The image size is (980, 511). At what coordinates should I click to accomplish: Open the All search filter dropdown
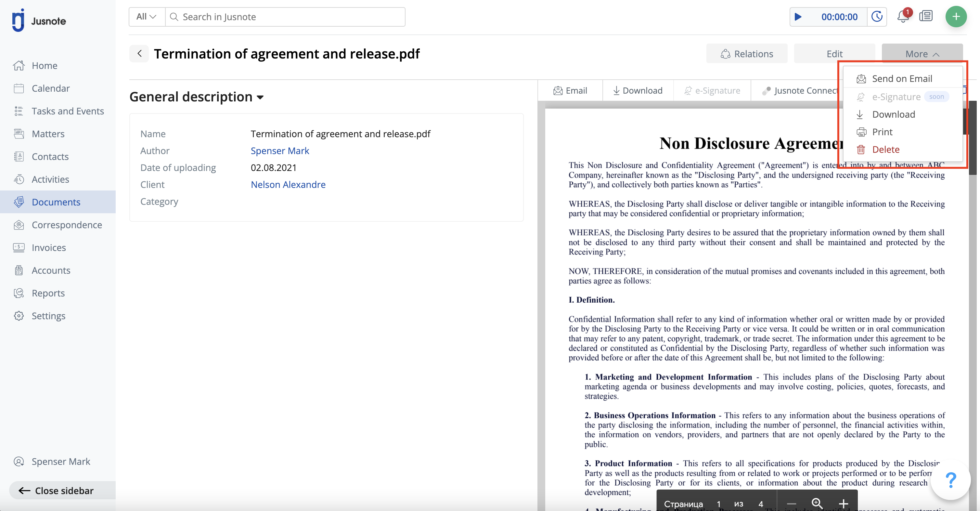pyautogui.click(x=147, y=17)
